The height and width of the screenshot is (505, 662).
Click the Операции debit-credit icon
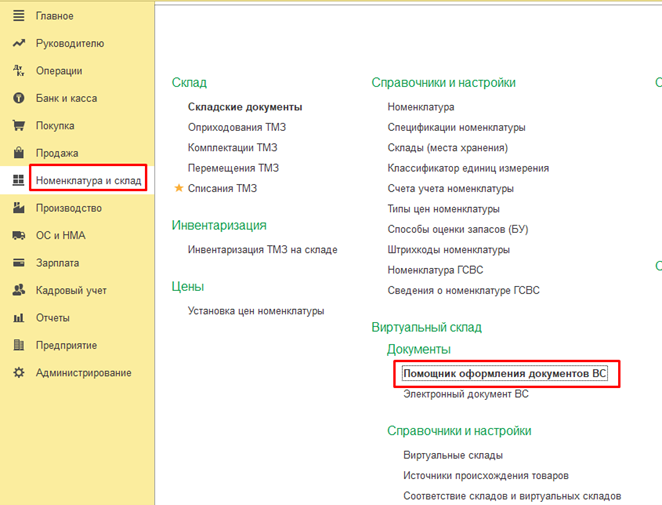pos(17,71)
